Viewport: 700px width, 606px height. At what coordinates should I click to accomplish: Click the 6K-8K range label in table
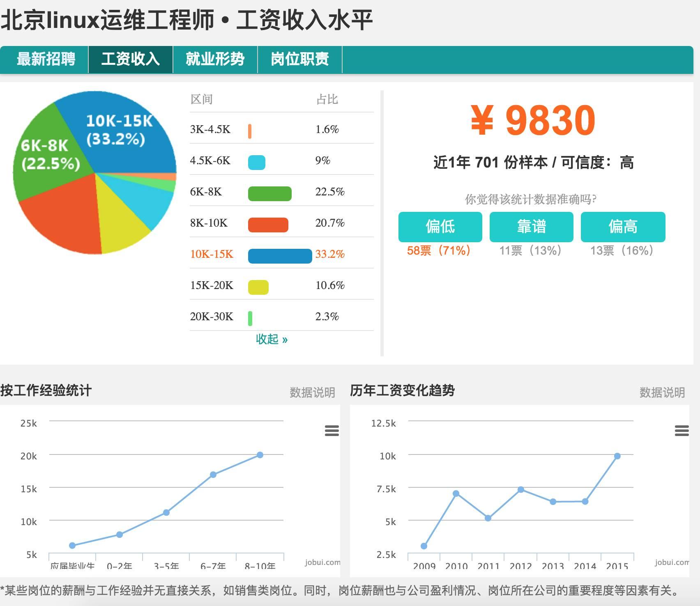(206, 192)
